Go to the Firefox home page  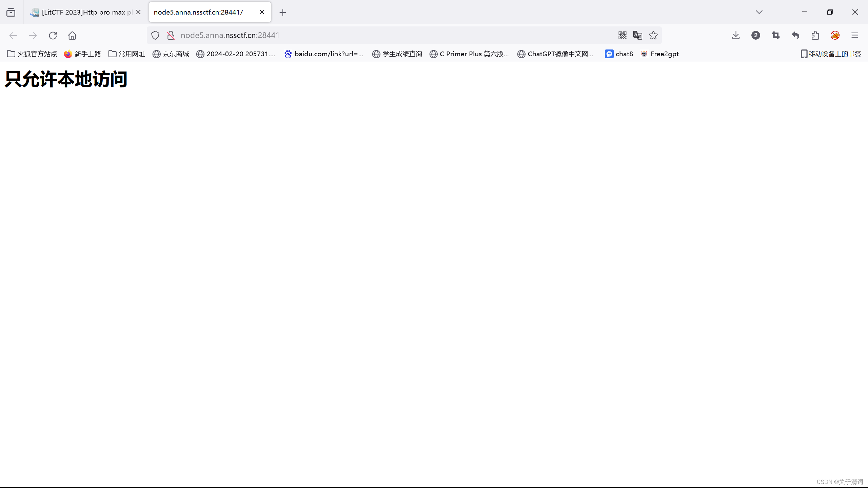point(72,35)
